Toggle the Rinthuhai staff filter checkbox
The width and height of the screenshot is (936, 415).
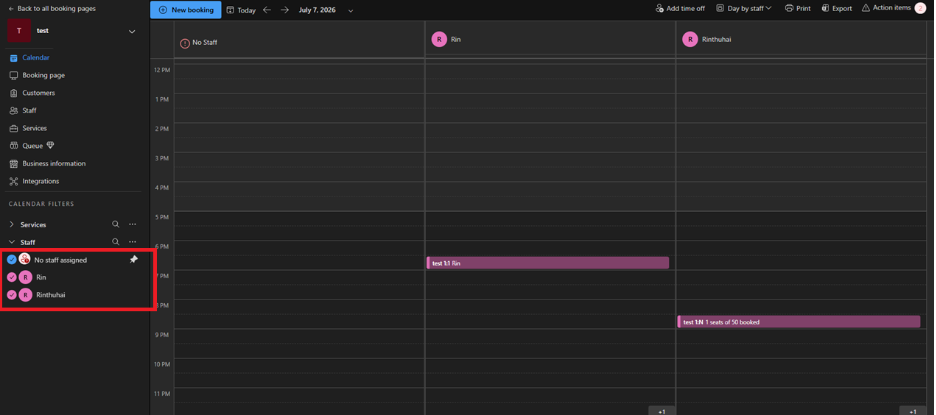[11, 295]
